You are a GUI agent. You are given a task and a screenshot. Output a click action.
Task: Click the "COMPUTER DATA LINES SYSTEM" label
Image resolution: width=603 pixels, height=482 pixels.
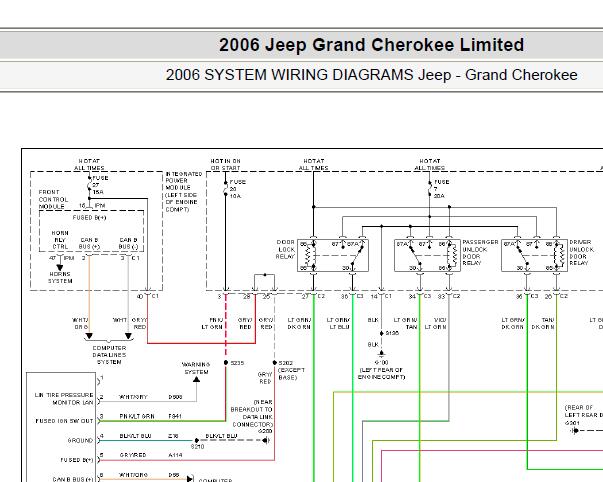[x=109, y=355]
